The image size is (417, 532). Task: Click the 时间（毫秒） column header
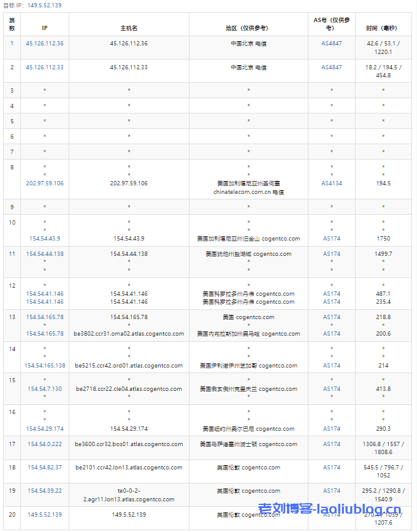coord(383,28)
